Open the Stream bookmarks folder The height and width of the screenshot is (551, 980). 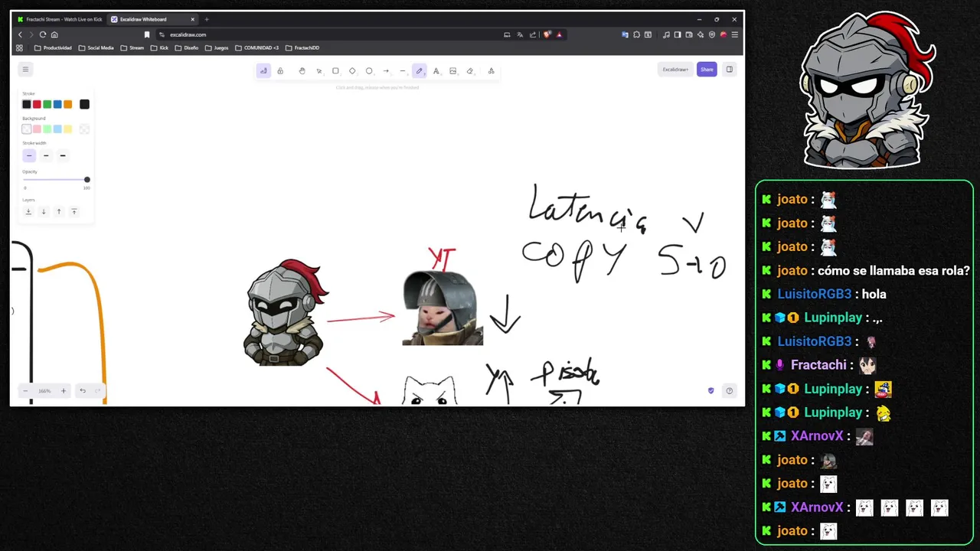tap(132, 47)
